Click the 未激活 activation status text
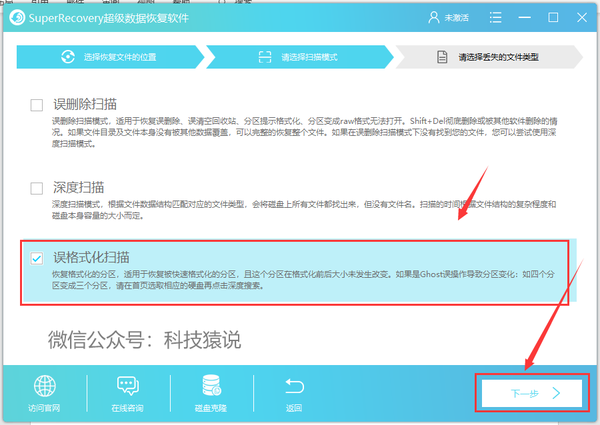The image size is (600, 425). pyautogui.click(x=457, y=18)
